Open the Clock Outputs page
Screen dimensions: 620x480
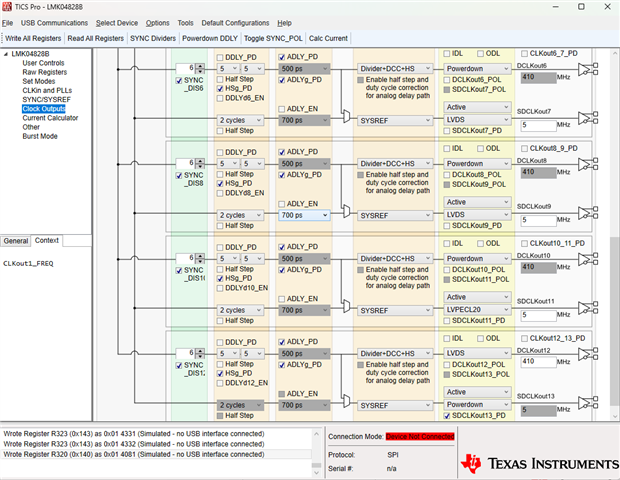click(x=43, y=109)
